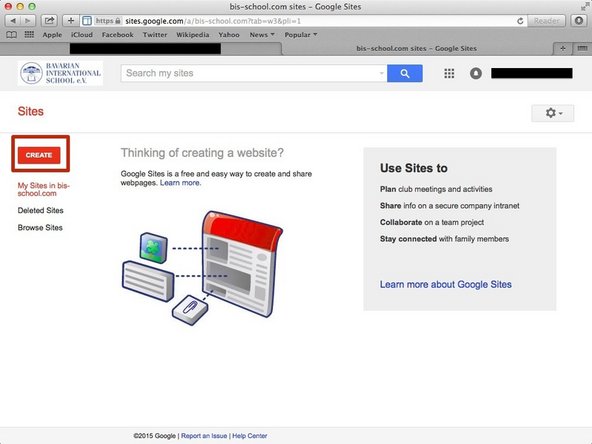Click the blue search magnifier button
Screen dimensions: 592x444
[405, 73]
